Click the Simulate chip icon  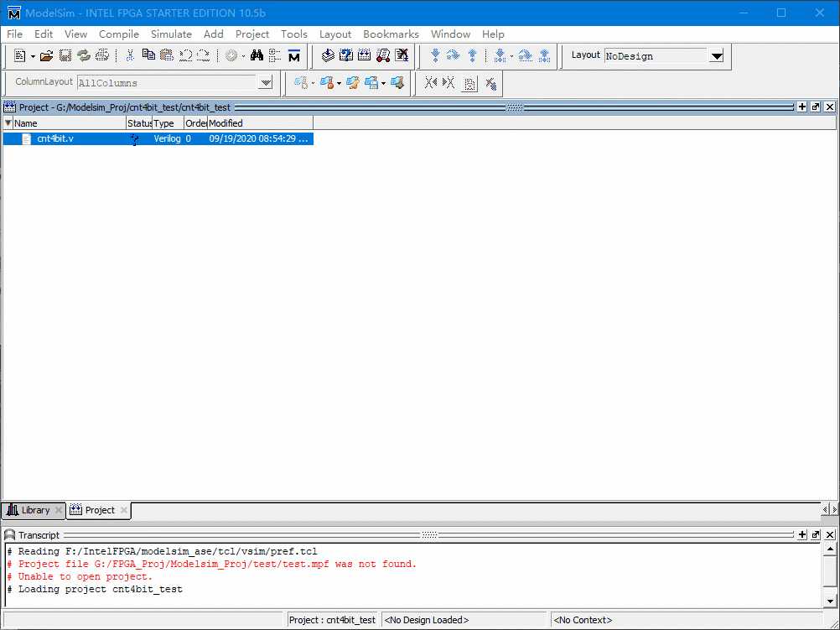(x=365, y=55)
